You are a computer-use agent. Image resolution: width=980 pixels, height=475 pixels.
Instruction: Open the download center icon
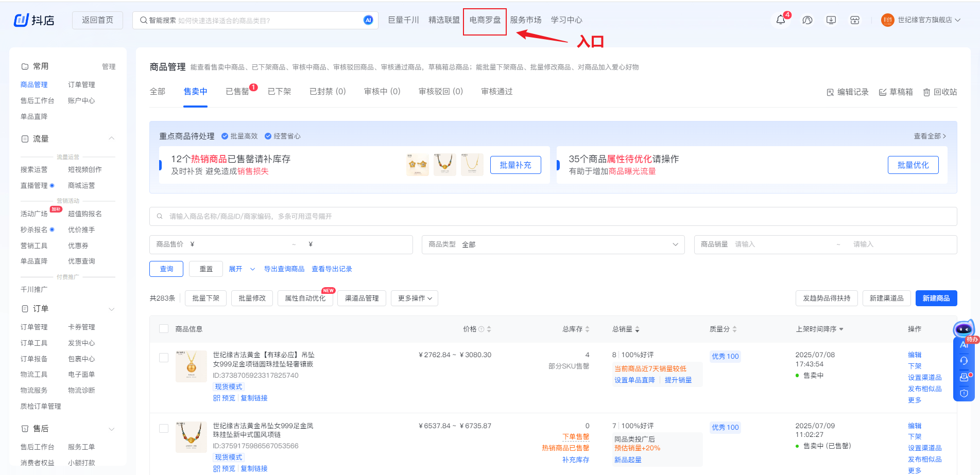[831, 20]
